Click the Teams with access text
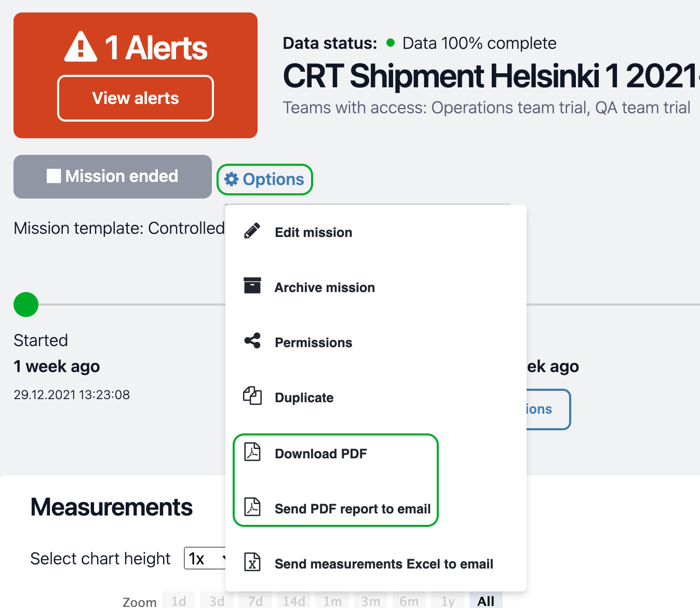700x608 pixels. [487, 108]
